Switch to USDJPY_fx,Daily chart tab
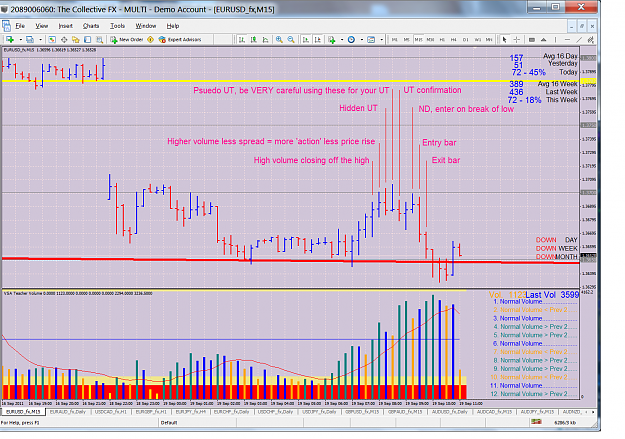This screenshot has width=625, height=439. pyautogui.click(x=319, y=411)
